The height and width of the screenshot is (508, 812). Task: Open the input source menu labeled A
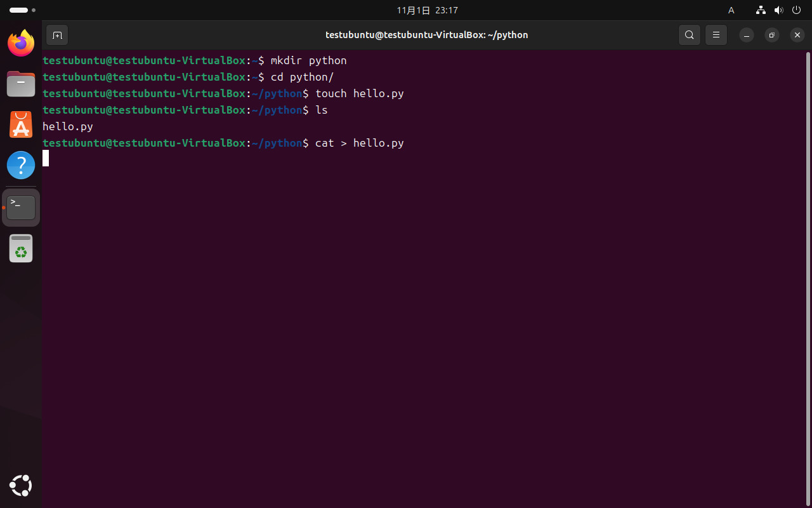(731, 10)
